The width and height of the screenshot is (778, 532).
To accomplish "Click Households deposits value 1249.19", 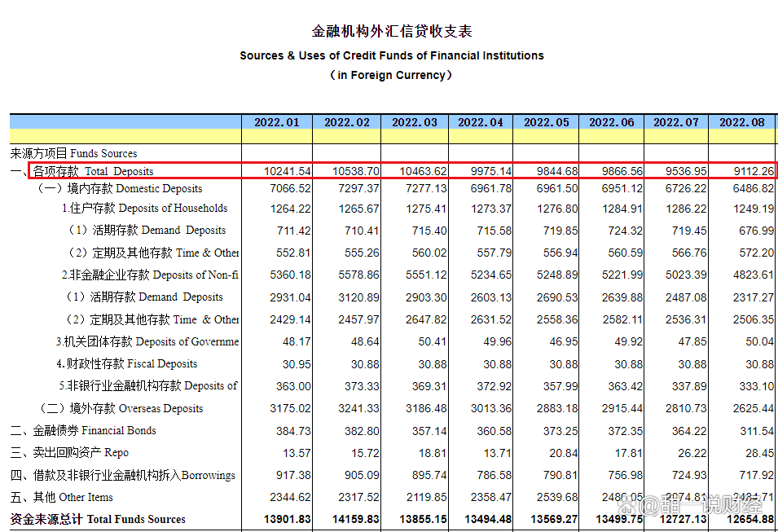I will (x=754, y=209).
